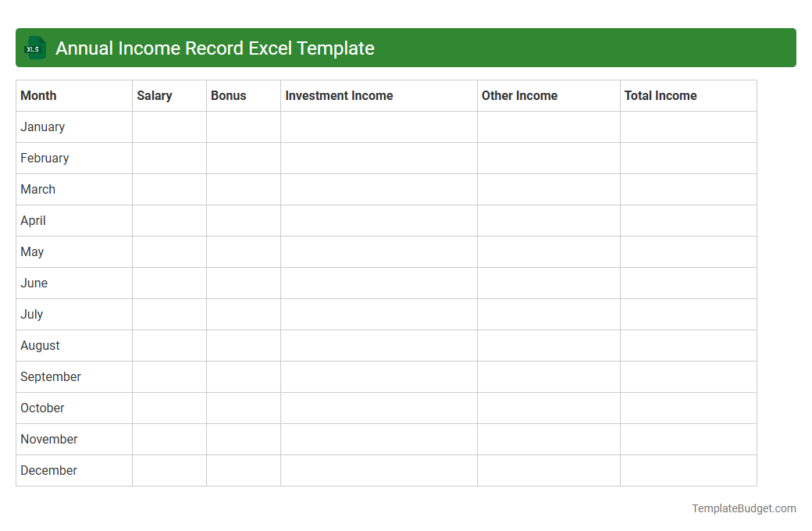The image size is (812, 531).
Task: Select the Other Income column header
Action: pyautogui.click(x=519, y=95)
